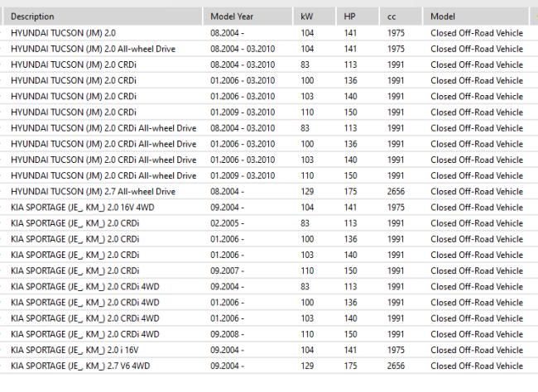
Task: Click the Model column header
Action: (x=476, y=17)
